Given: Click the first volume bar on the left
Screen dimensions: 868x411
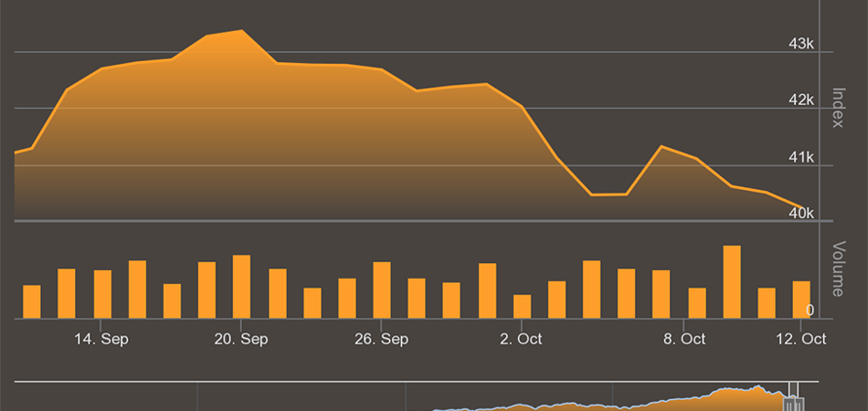Looking at the screenshot, I should (x=32, y=302).
